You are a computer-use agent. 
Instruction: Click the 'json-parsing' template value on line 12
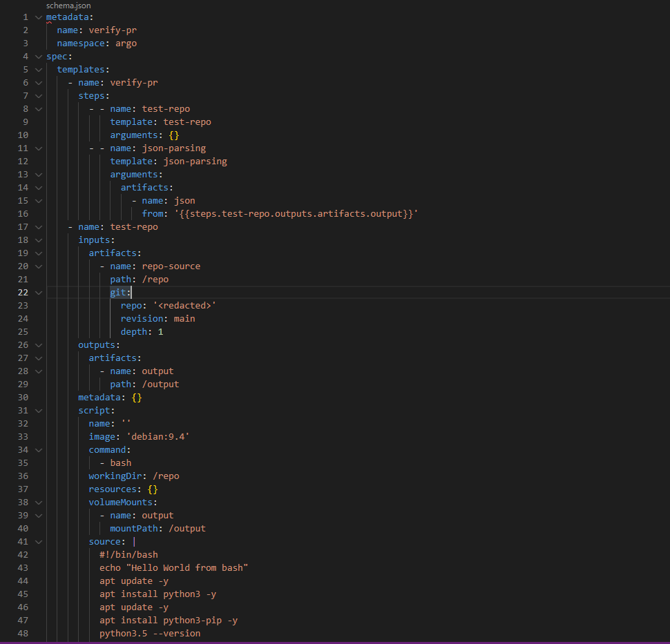(x=195, y=162)
